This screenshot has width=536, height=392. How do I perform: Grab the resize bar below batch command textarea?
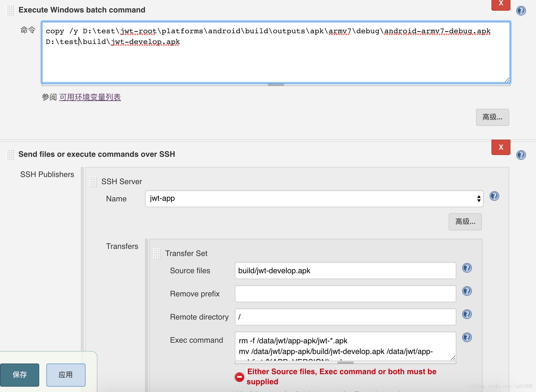coord(276,84)
